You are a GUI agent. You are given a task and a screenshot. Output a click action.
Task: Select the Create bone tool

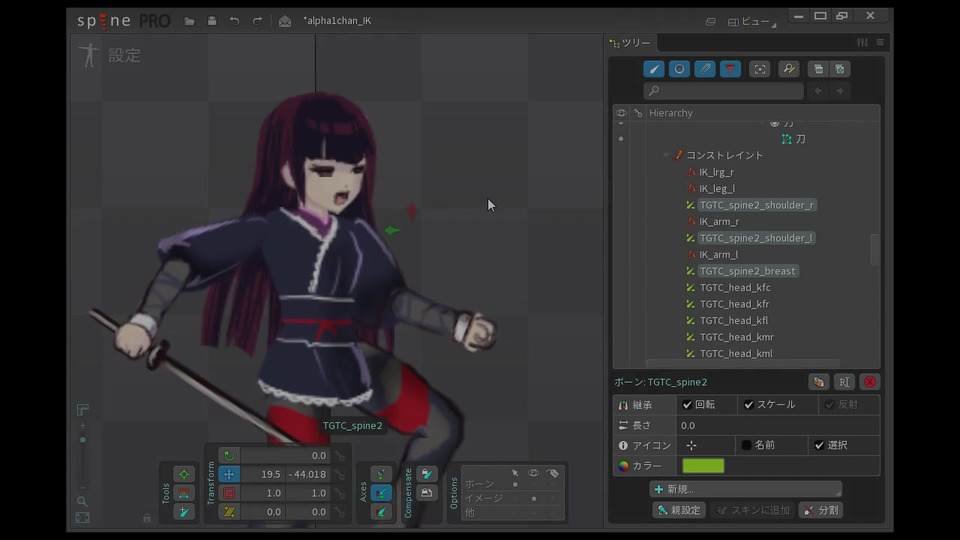184,512
